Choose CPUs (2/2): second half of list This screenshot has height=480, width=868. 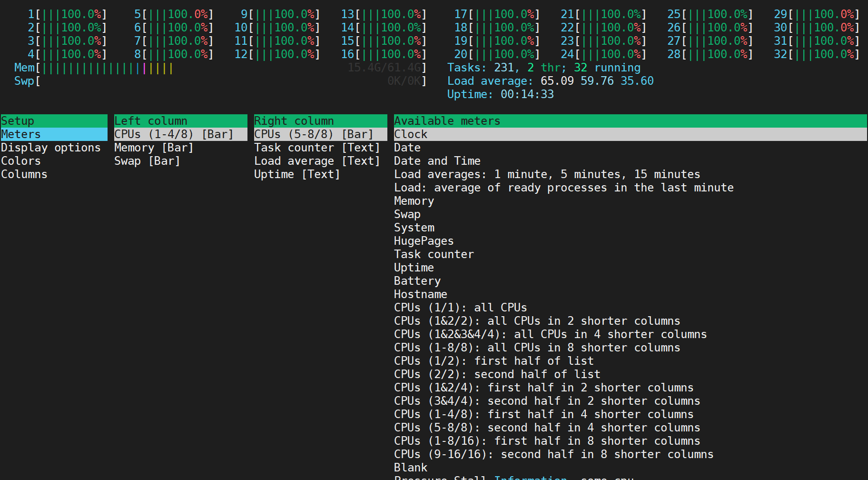pos(497,374)
